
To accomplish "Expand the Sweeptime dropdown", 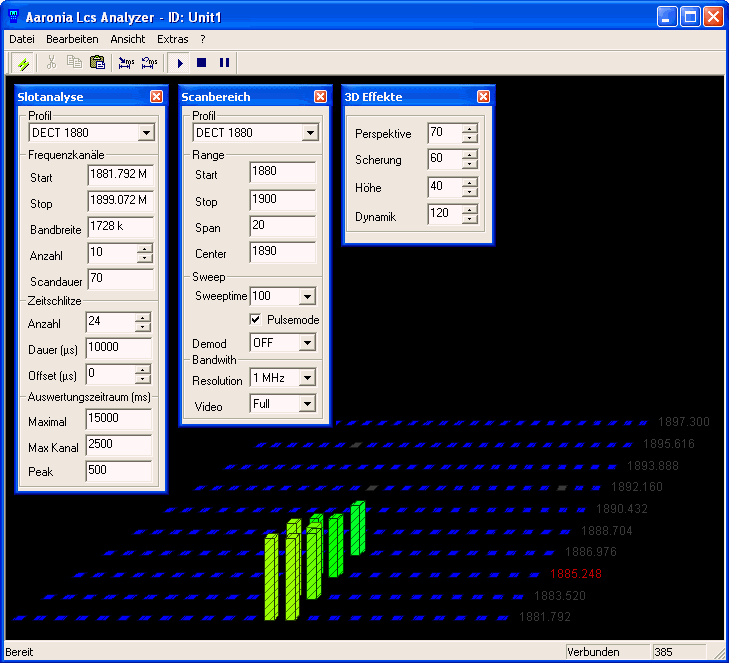I will (307, 297).
